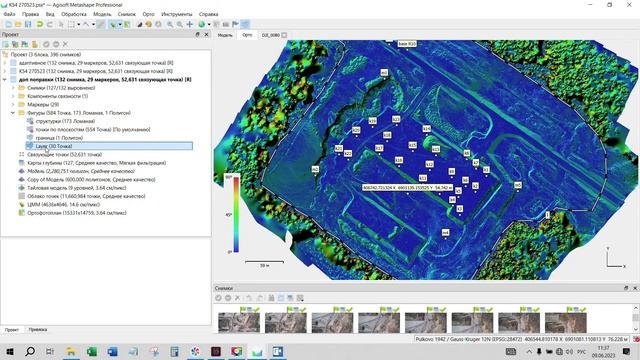Image resolution: width=640 pixels, height=360 pixels.
Task: Expand the Компоненты связности folder
Action: coord(13,96)
